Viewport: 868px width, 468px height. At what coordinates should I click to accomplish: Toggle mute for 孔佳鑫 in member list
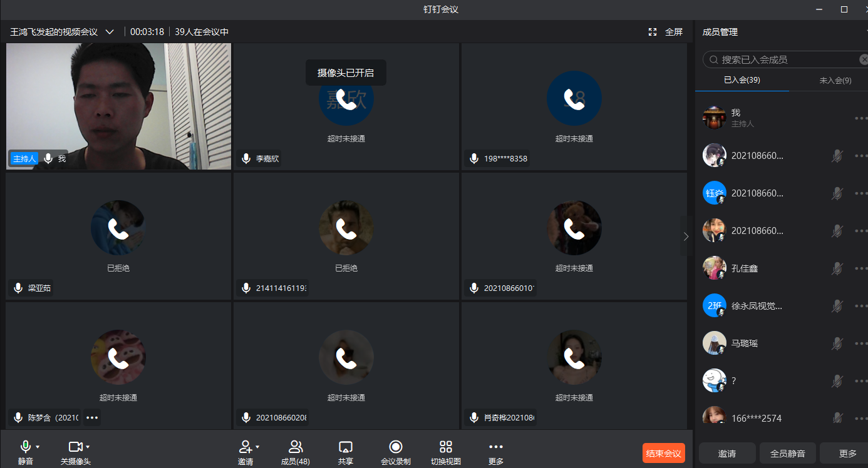[837, 268]
